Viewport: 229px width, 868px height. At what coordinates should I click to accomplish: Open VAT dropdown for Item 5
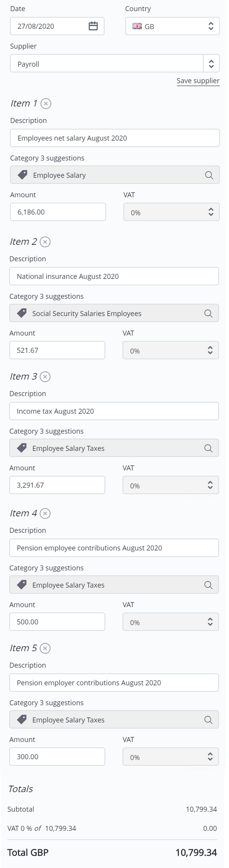[171, 757]
